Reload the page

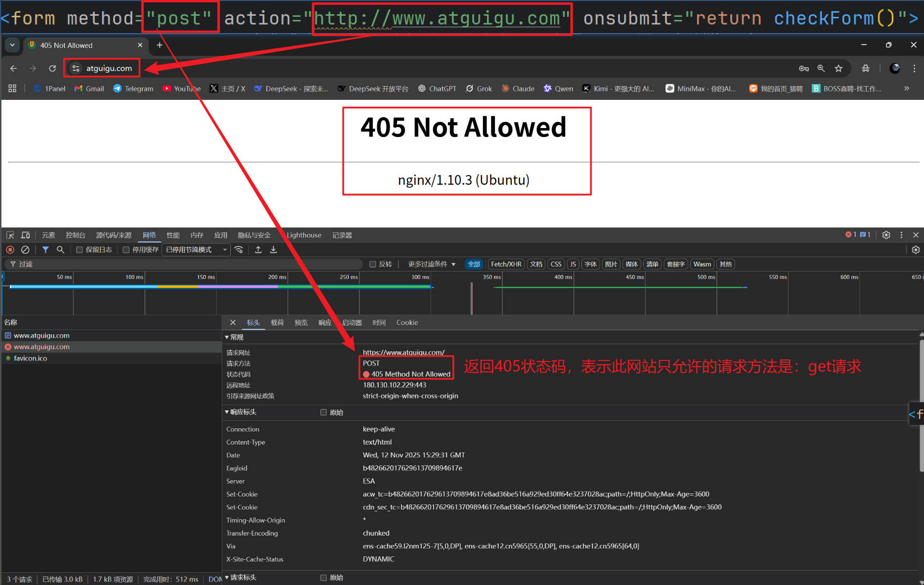pos(52,68)
